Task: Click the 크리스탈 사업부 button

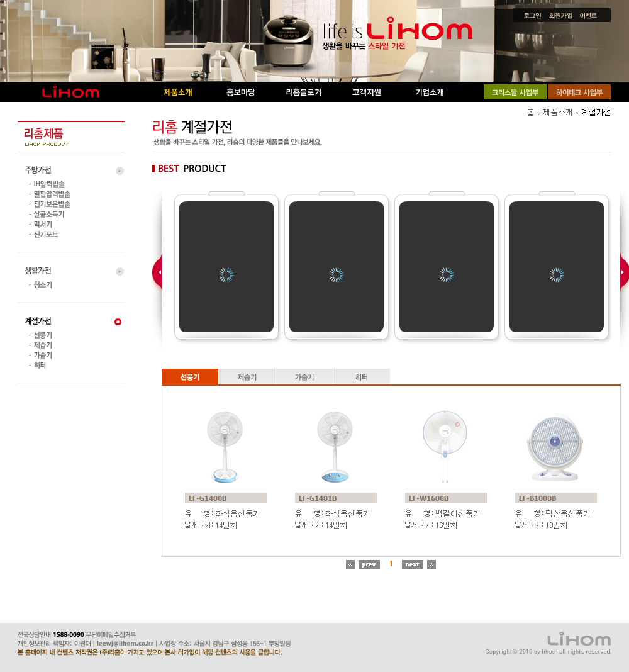Action: tap(515, 92)
